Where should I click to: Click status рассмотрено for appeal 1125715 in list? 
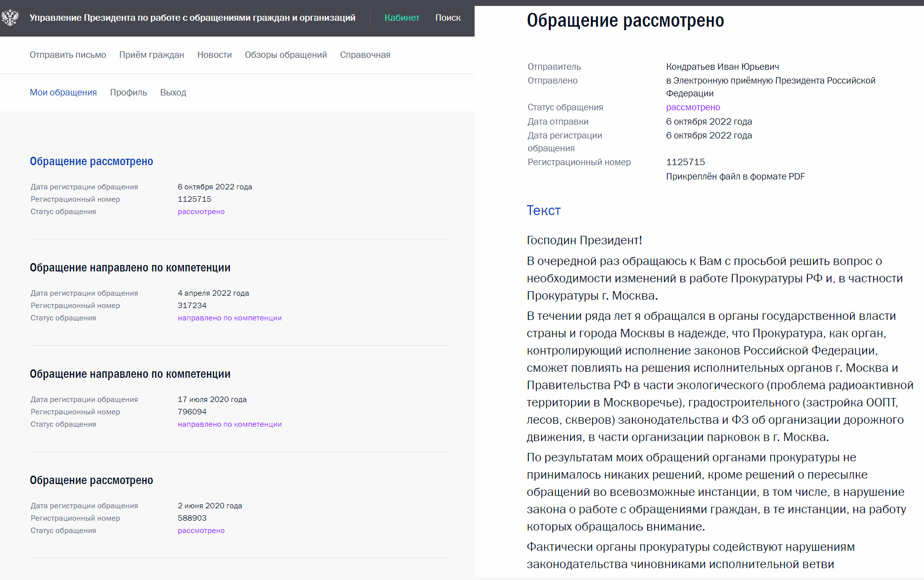click(201, 212)
